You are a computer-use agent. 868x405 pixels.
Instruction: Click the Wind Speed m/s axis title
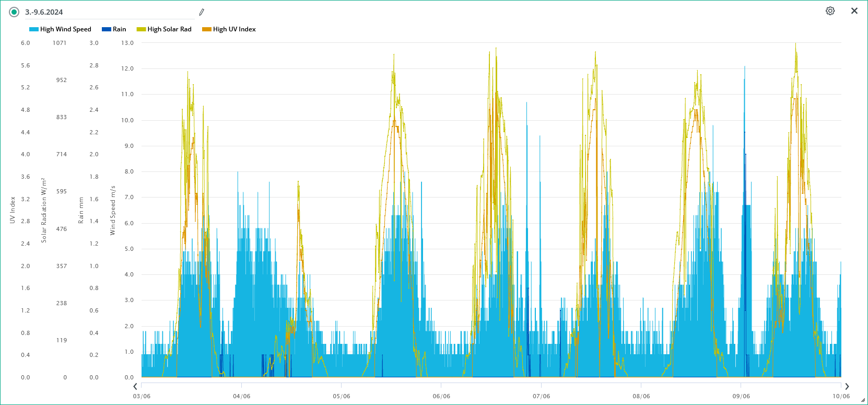pyautogui.click(x=113, y=211)
